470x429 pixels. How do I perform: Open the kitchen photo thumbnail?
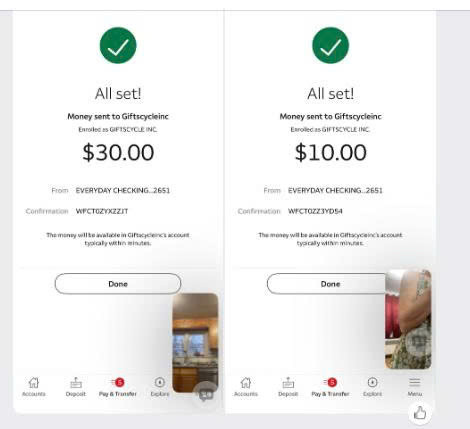pos(195,343)
